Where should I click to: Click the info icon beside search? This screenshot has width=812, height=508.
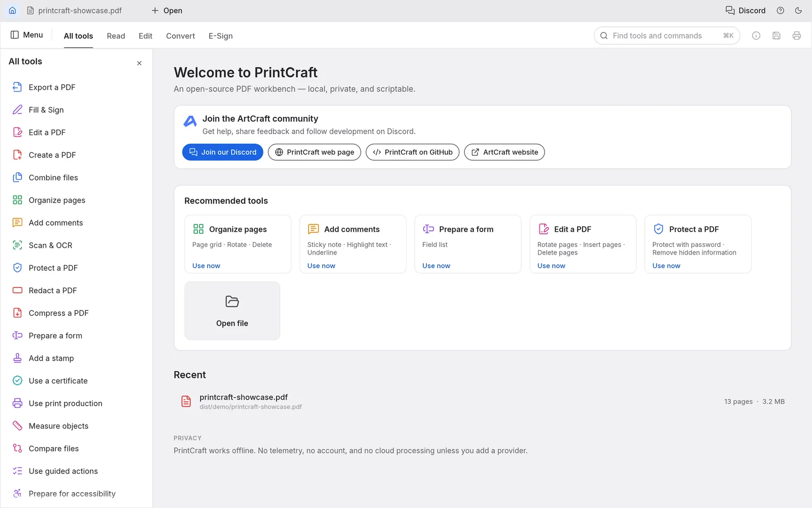tap(756, 36)
